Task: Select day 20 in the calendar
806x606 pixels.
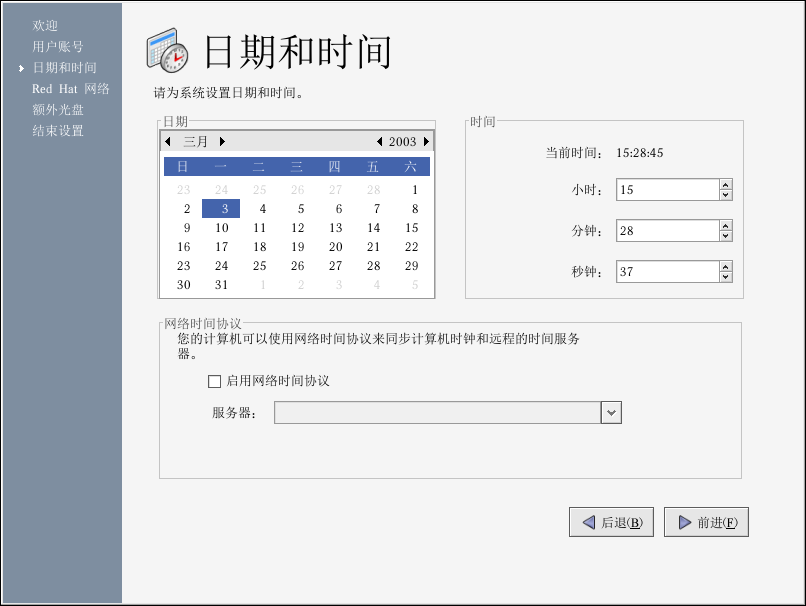Action: (336, 247)
